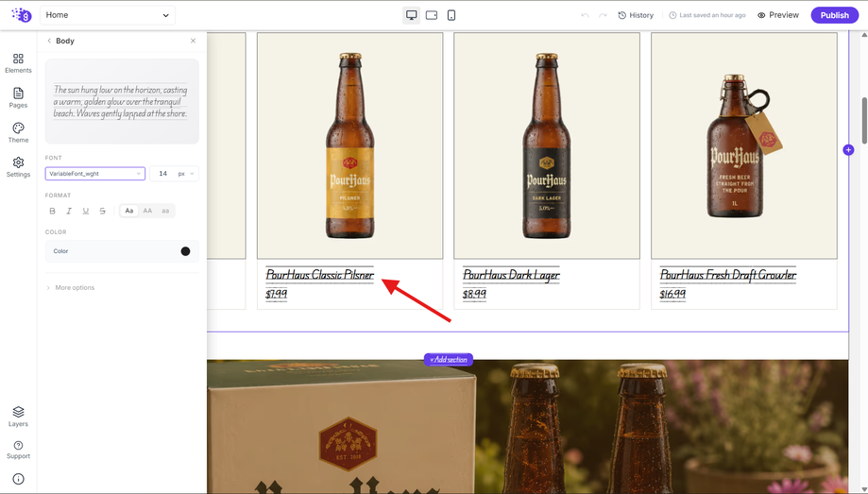Click the Add section button
The image size is (868, 494).
click(x=449, y=360)
